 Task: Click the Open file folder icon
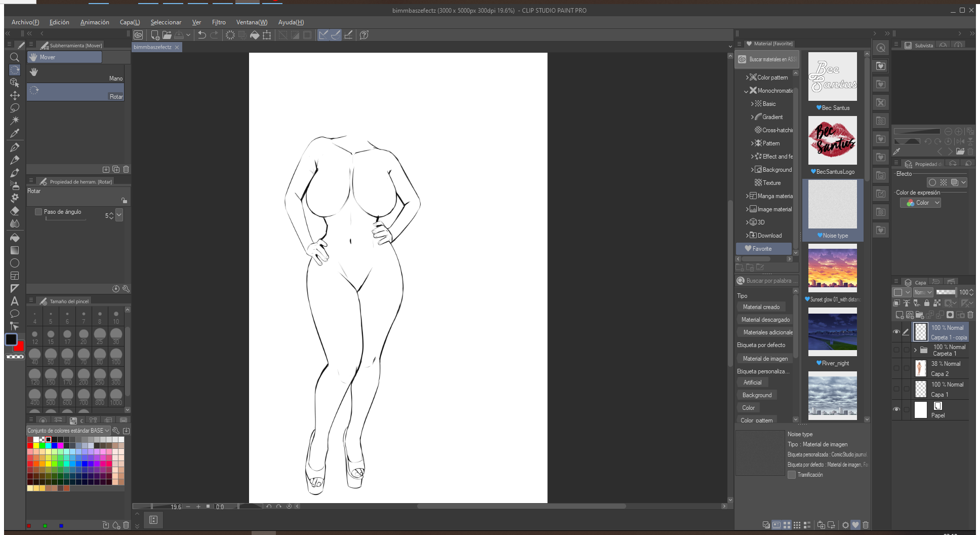(167, 35)
